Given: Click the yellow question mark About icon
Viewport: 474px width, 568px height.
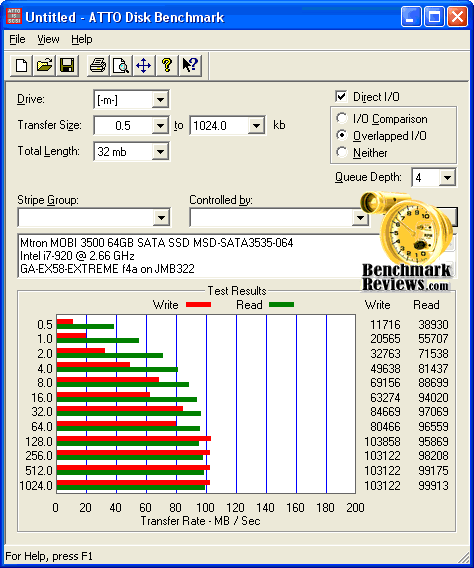Looking at the screenshot, I should point(167,66).
